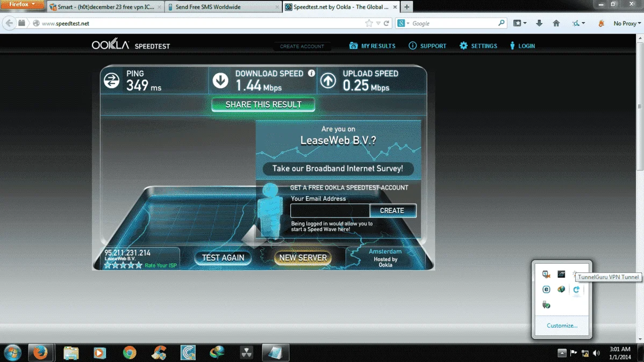Open Internet Download Manager taskbar icon

click(x=217, y=352)
